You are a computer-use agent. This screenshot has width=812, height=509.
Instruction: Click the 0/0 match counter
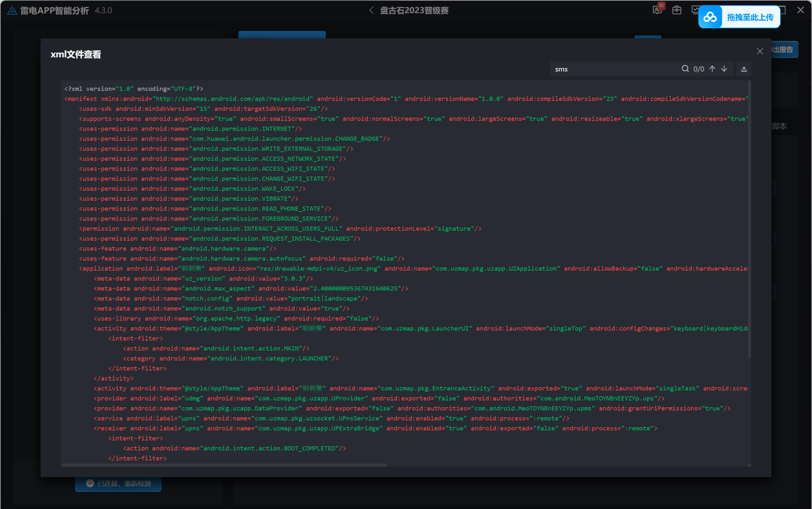(x=699, y=69)
